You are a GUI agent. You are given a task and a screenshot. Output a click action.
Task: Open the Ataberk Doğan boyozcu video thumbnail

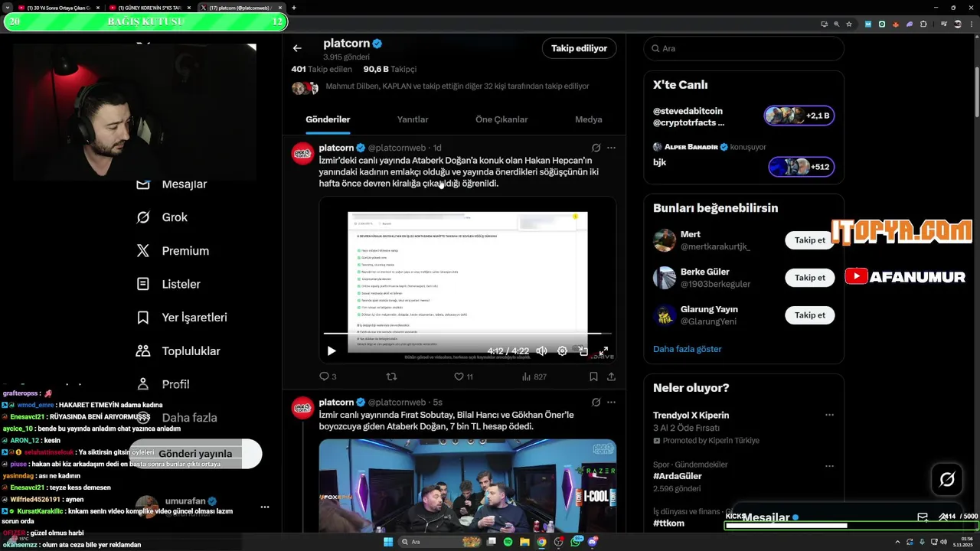point(468,486)
